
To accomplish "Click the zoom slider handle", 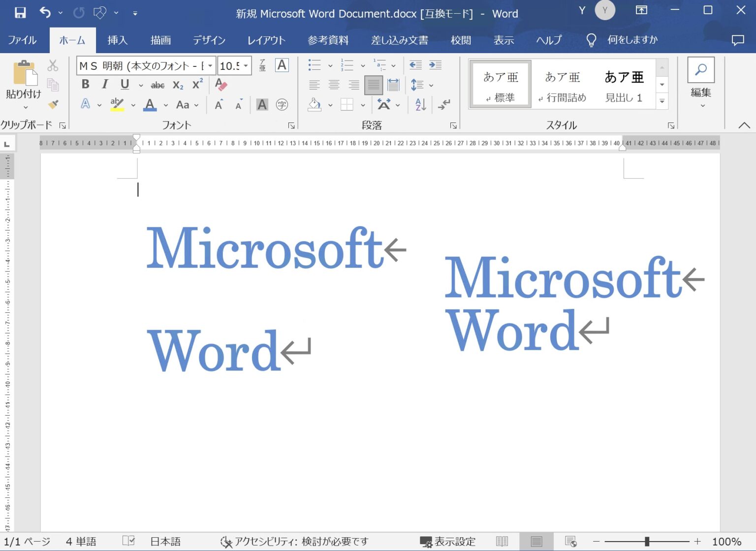I will tap(647, 542).
